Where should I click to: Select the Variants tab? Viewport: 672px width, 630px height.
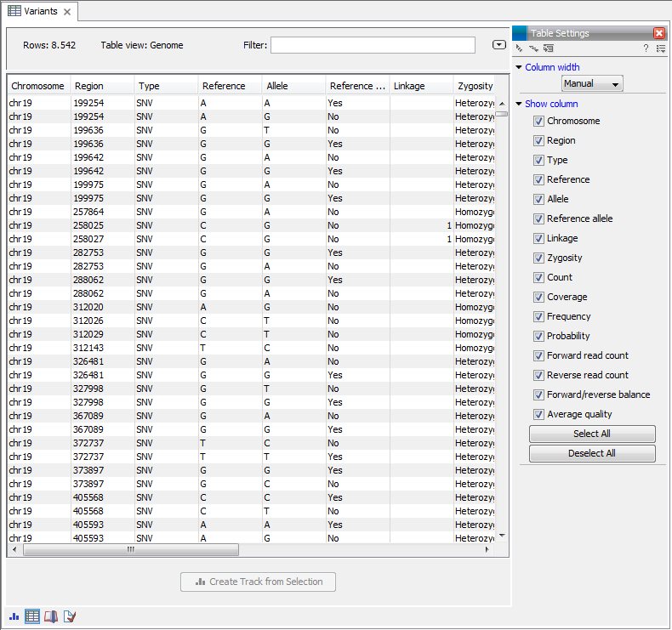tap(39, 11)
